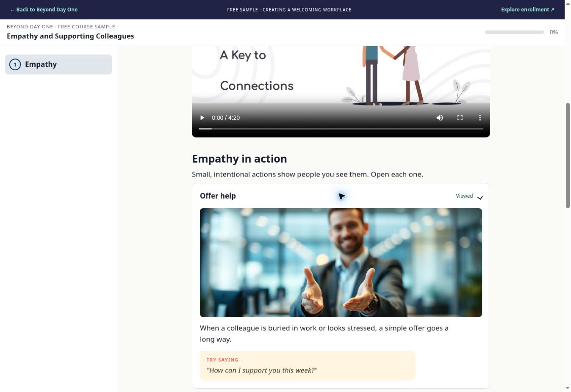Click the handshake offer-help photo
571x392 pixels.
coord(341,262)
